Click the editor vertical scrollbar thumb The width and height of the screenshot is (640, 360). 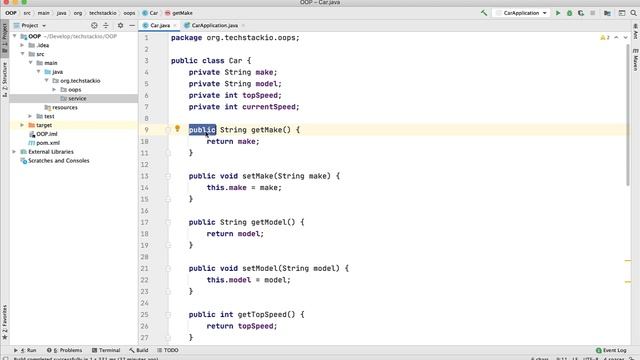(628, 115)
